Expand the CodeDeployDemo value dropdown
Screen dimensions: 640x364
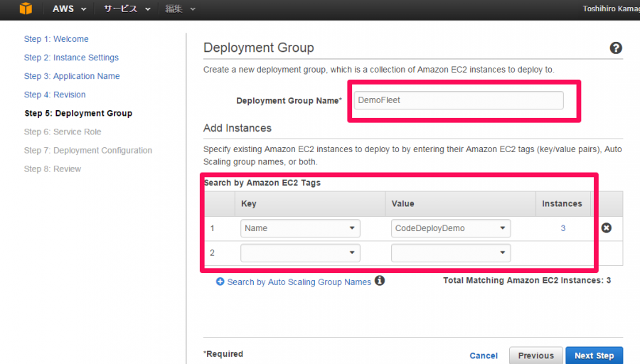point(451,228)
